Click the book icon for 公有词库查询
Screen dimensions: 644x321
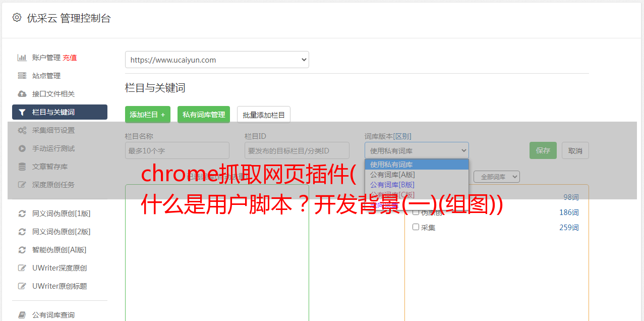coord(22,315)
